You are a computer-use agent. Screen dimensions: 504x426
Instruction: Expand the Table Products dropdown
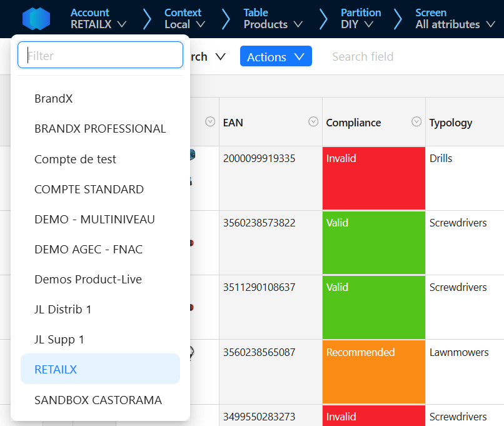273,19
